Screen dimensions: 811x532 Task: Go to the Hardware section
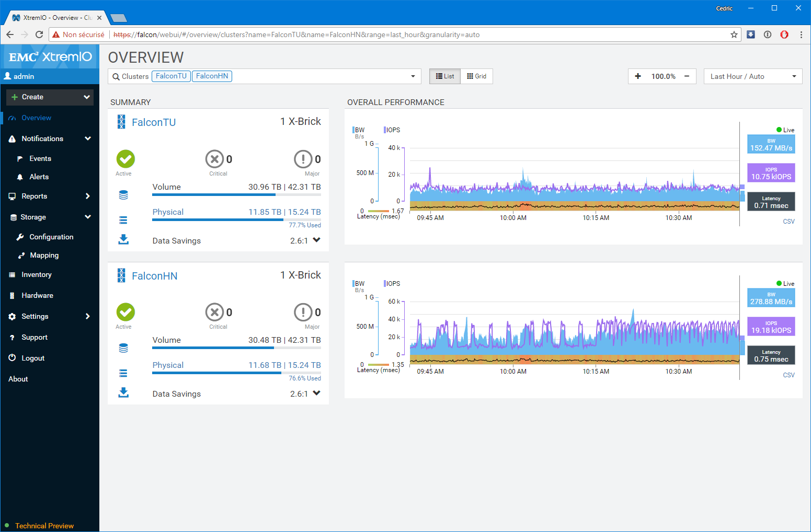(x=37, y=296)
